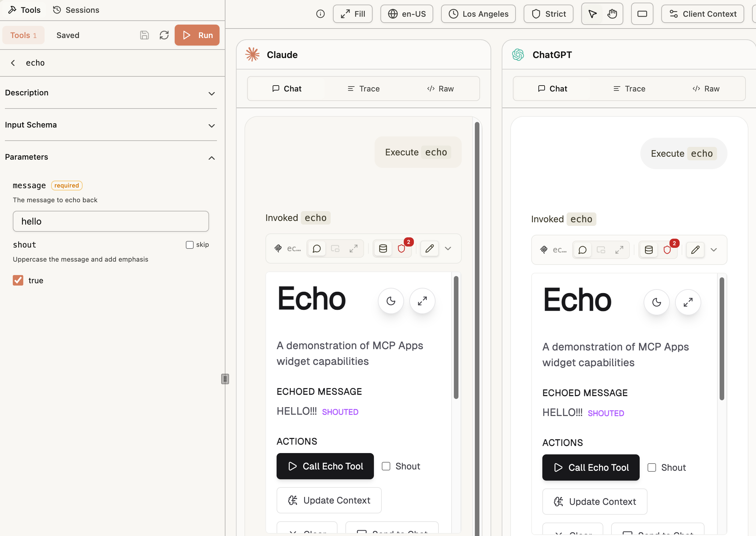Viewport: 756px width, 536px height.
Task: Tick the skip checkbox for shout
Action: [190, 245]
